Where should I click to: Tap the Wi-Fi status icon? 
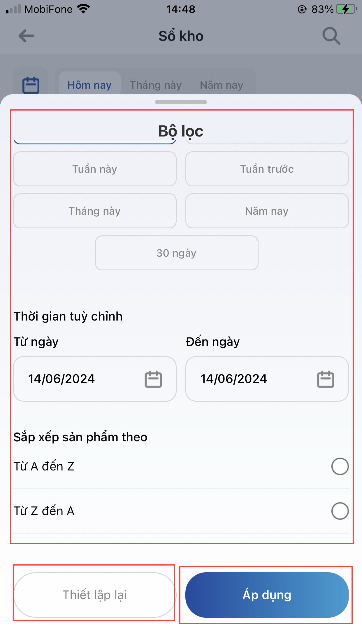[x=83, y=9]
